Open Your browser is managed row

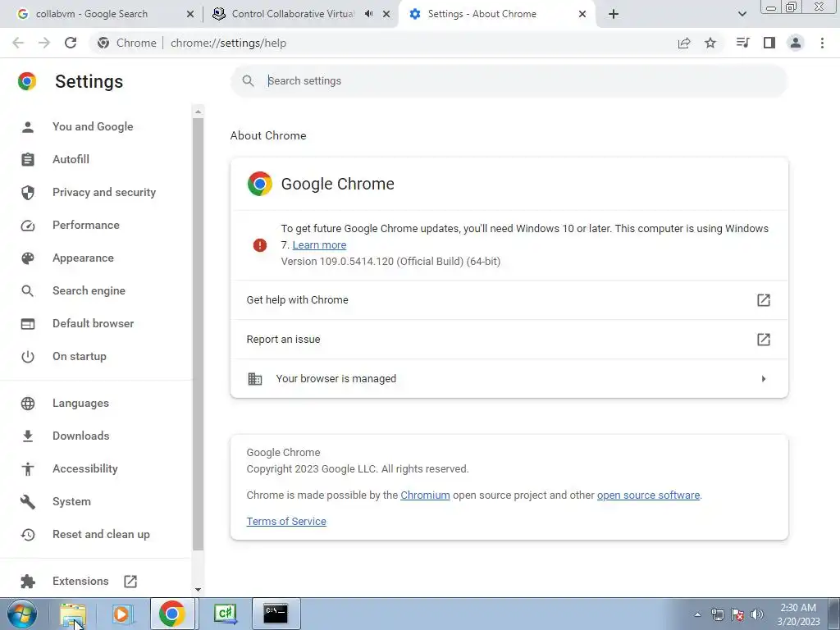tap(509, 379)
